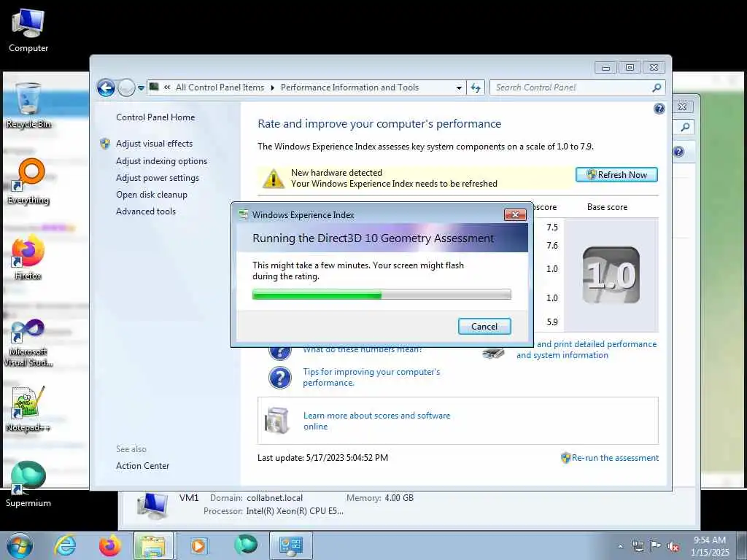This screenshot has height=560, width=747.
Task: Click the question icon beside performance tips
Action: coord(279,378)
